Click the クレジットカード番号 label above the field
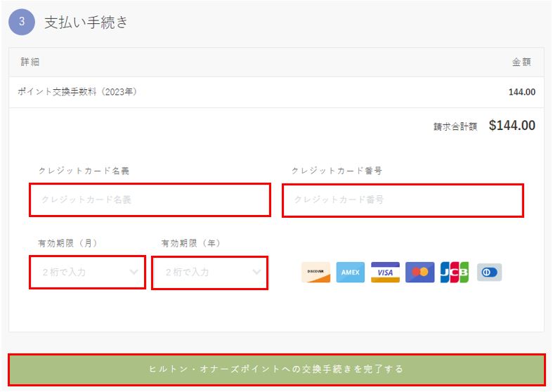 point(337,171)
